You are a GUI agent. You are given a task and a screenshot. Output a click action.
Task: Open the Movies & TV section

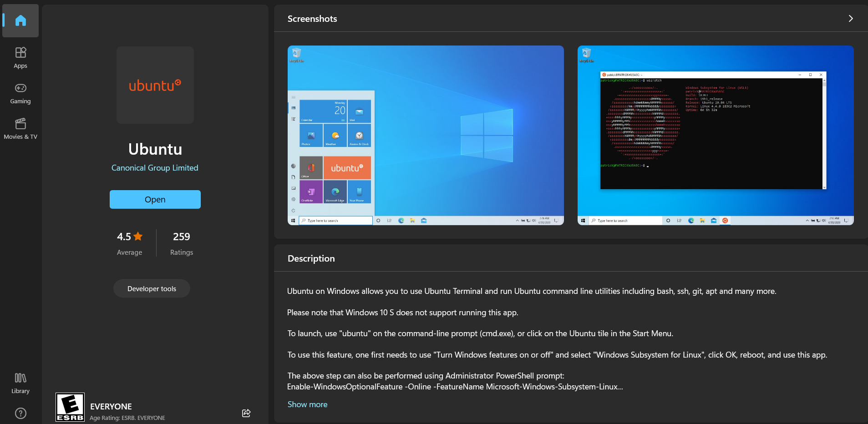click(20, 129)
